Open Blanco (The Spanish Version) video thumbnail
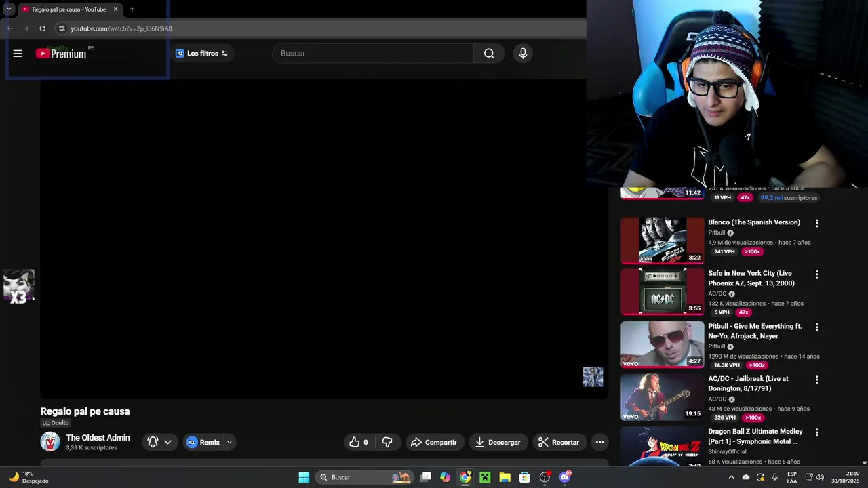 tap(662, 240)
